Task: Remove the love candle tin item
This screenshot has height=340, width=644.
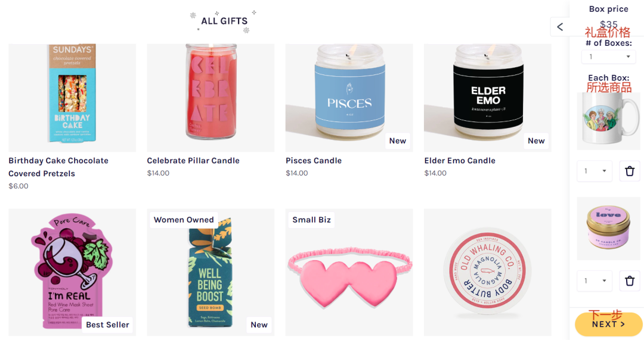Action: (629, 281)
